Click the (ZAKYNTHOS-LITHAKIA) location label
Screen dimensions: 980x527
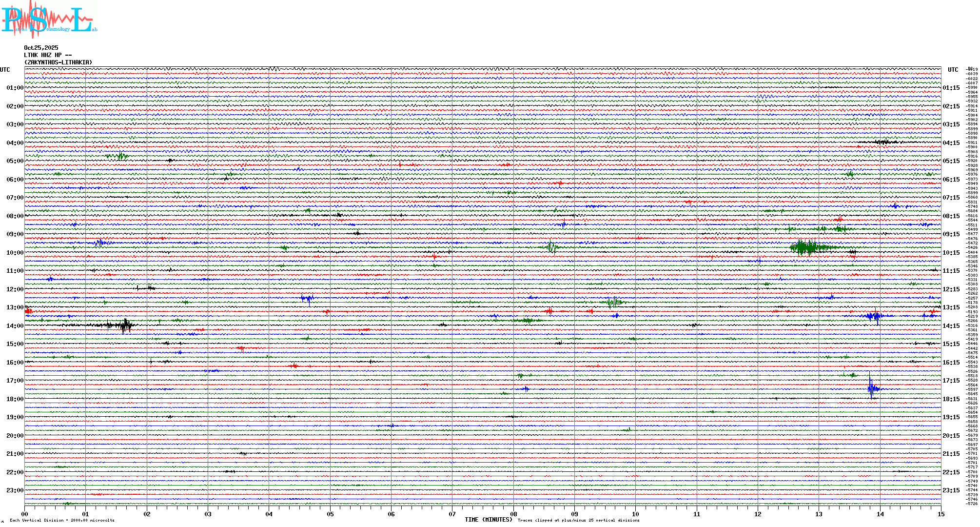coord(58,62)
